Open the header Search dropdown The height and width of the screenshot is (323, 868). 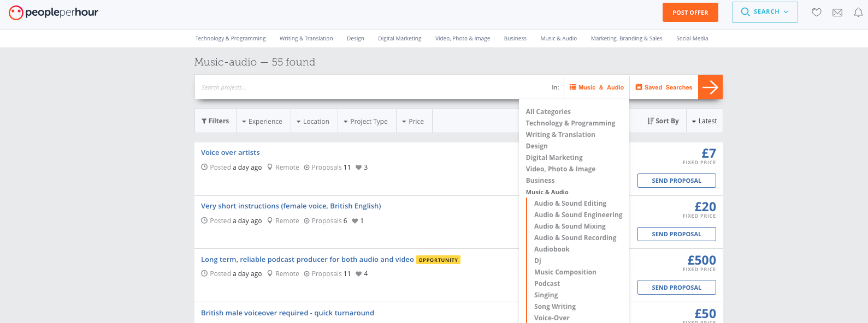[765, 12]
